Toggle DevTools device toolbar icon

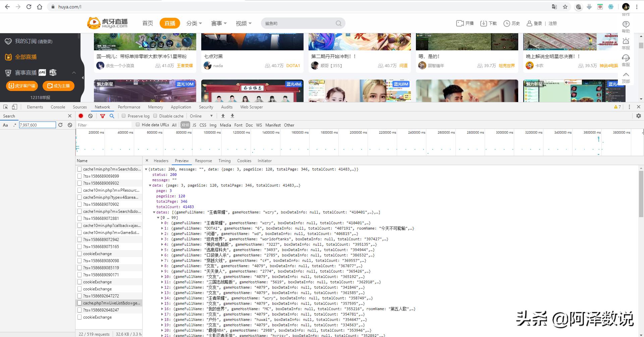click(14, 107)
